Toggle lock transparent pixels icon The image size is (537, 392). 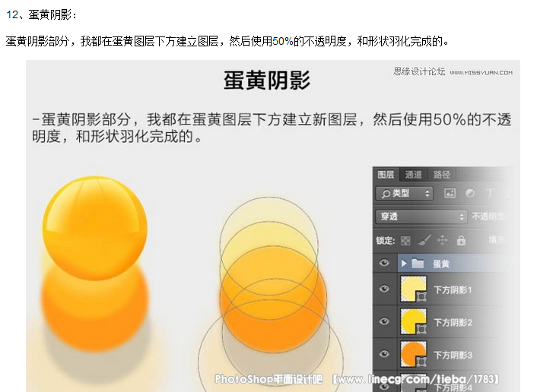(x=406, y=241)
